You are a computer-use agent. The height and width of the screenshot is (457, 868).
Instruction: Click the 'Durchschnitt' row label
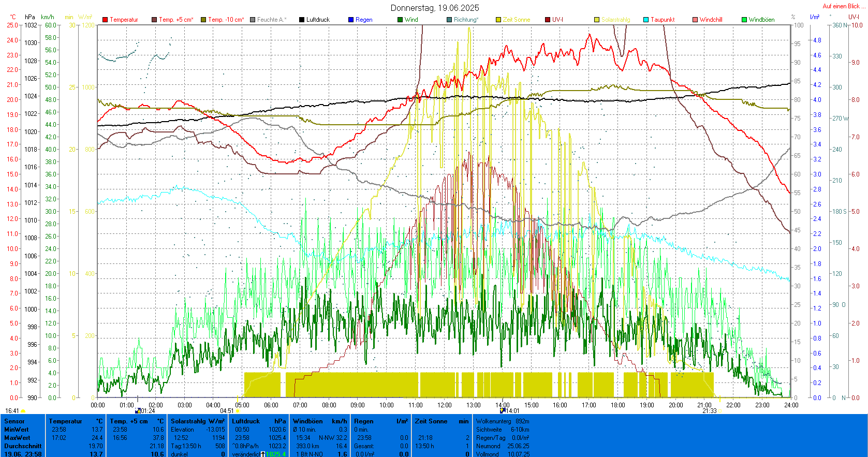23,446
